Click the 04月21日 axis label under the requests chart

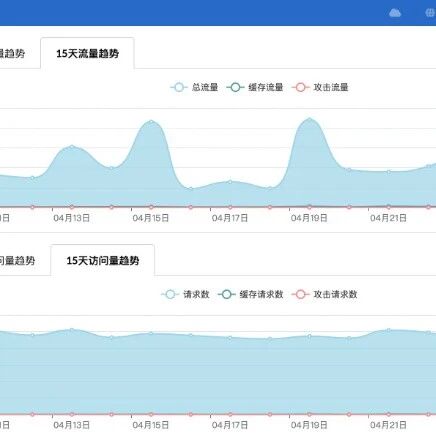[388, 425]
